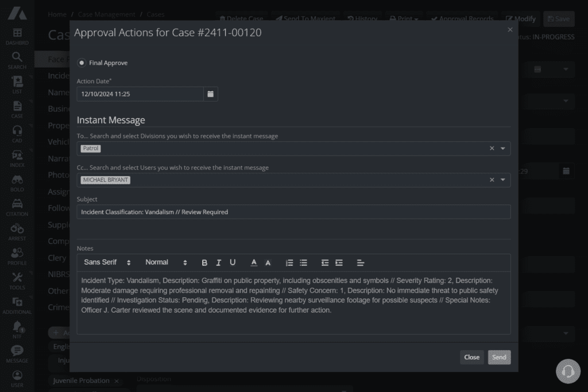This screenshot has height=392, width=588.
Task: Expand the Normal text style dropdown
Action: click(165, 262)
